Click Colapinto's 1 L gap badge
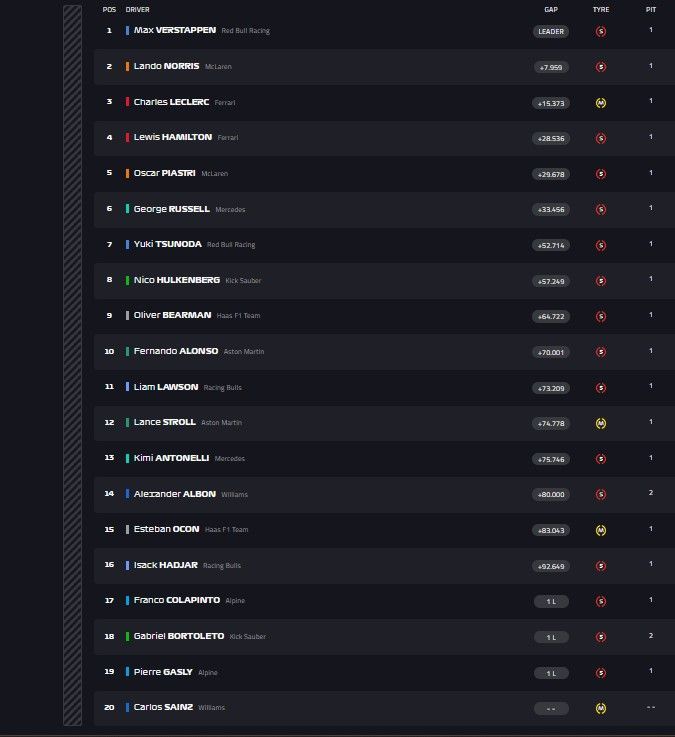Screen dimensions: 675x737 (551, 601)
